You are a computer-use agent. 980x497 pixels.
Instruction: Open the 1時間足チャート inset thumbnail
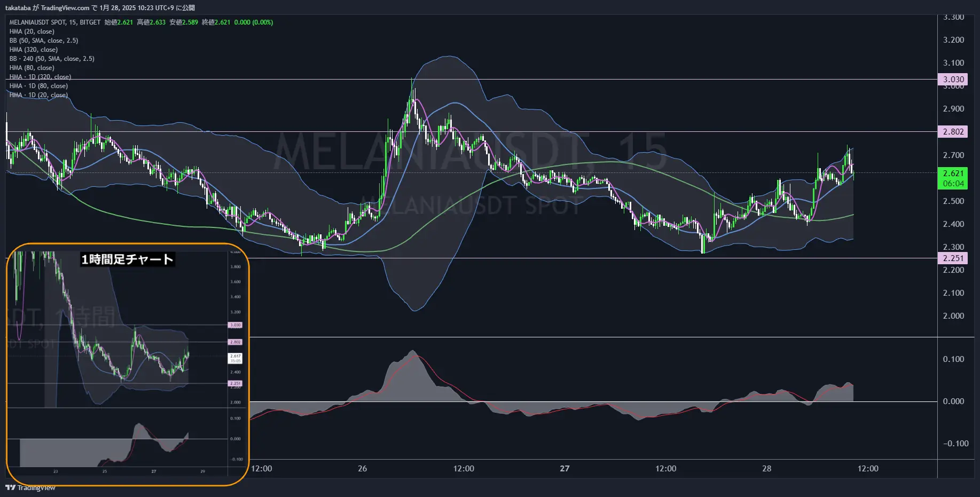tap(128, 365)
